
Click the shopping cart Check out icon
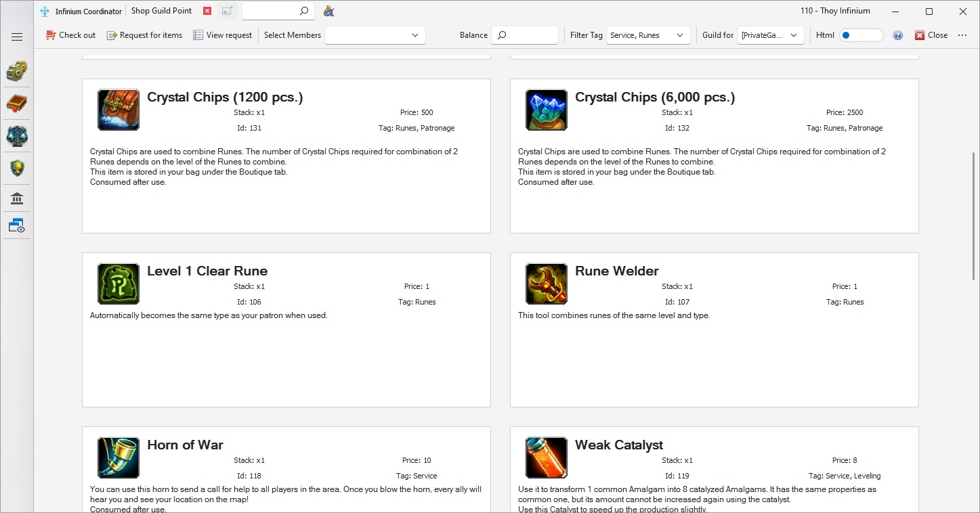tap(51, 35)
